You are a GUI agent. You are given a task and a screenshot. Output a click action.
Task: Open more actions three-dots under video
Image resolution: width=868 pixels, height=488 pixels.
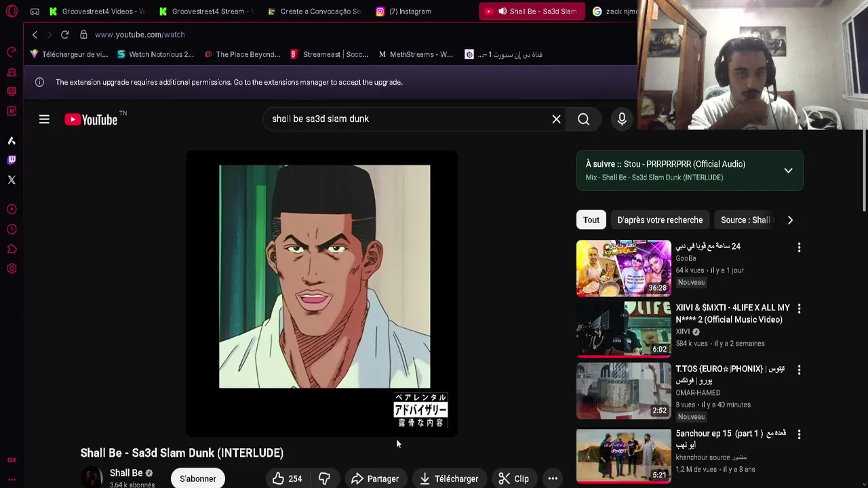[x=553, y=479]
